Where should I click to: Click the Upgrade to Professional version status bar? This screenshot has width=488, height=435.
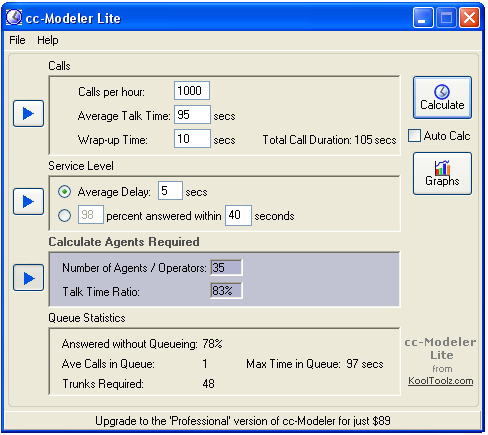[x=243, y=421]
